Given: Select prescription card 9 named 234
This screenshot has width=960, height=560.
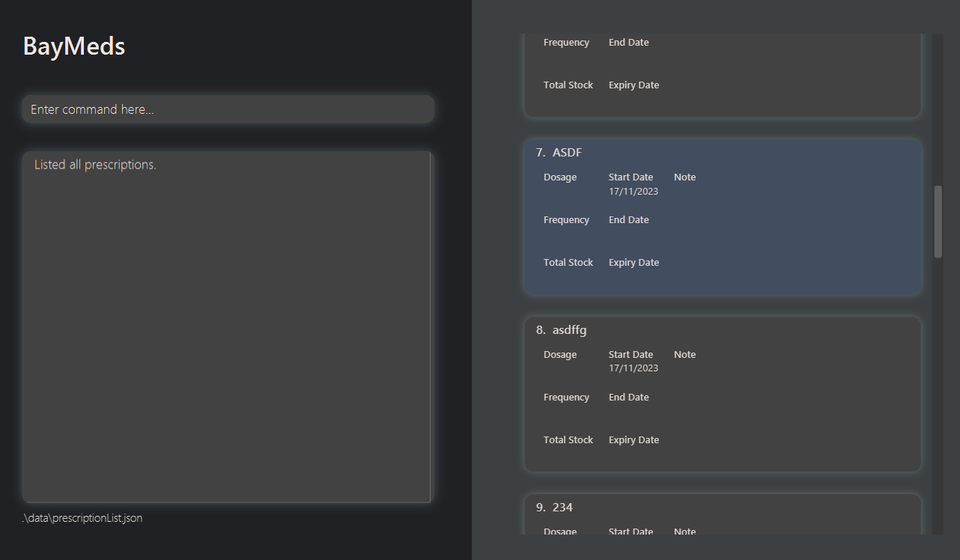Looking at the screenshot, I should coord(723,514).
